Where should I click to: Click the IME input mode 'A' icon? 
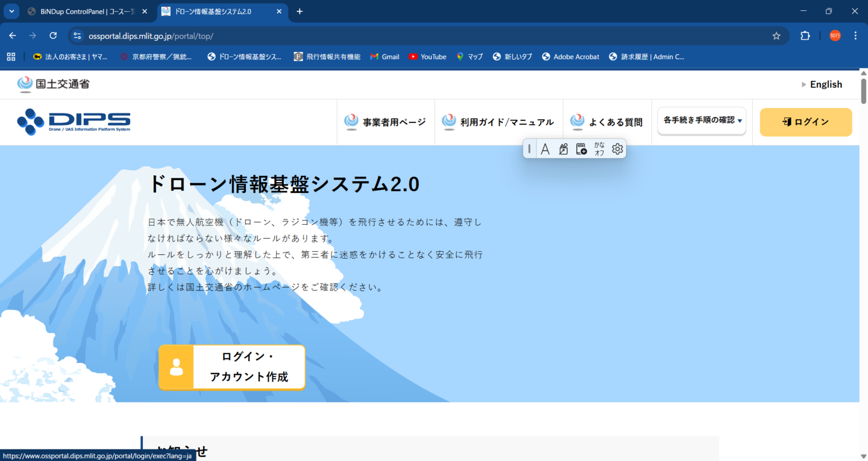(x=545, y=149)
